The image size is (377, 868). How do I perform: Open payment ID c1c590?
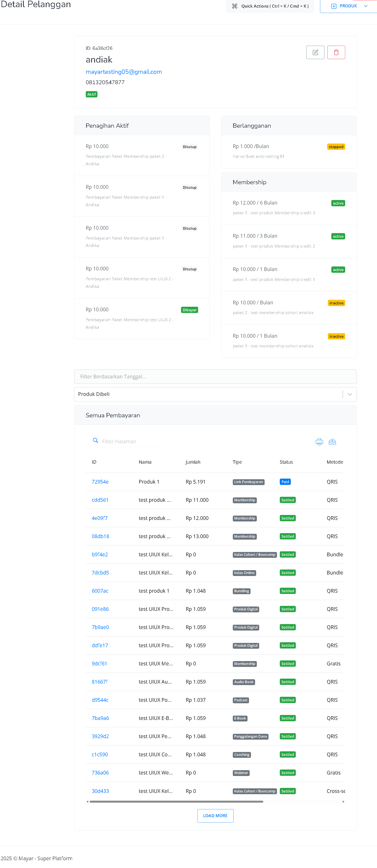click(100, 755)
